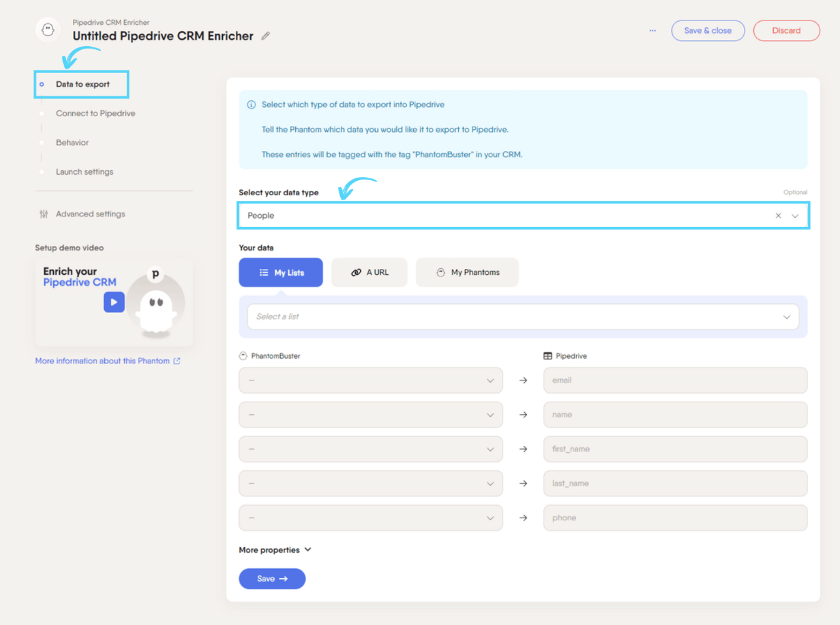840x625 pixels.
Task: Click the Untitled Pipedrive CRM Enricher title
Action: (x=163, y=36)
